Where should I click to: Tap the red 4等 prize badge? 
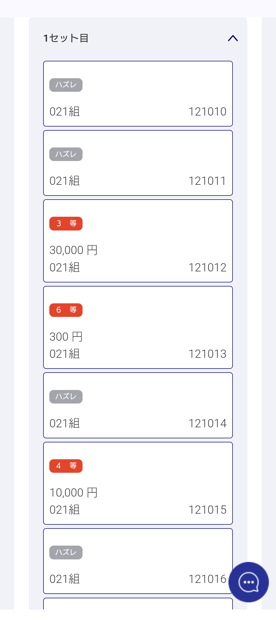point(66,466)
